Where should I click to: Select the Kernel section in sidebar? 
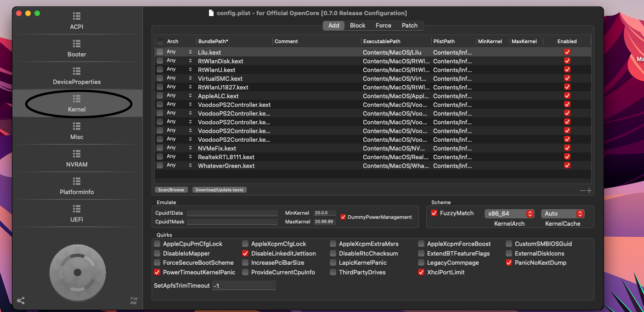(x=77, y=104)
